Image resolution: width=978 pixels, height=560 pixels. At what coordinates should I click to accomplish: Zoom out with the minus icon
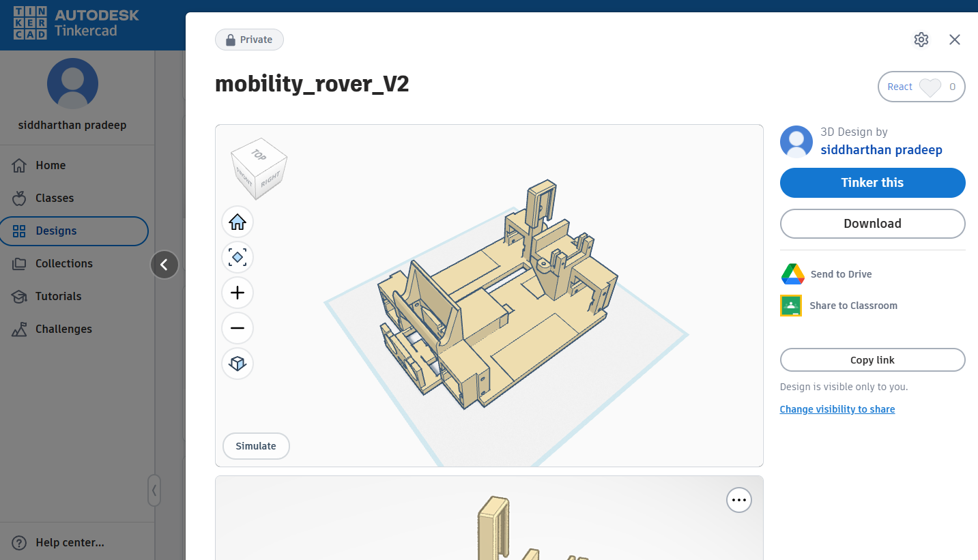pos(238,328)
